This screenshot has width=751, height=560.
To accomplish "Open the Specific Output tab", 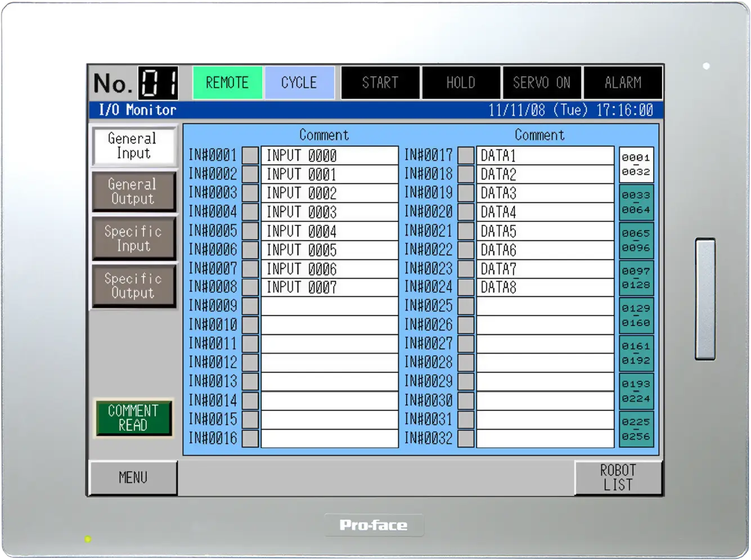I will pyautogui.click(x=133, y=286).
